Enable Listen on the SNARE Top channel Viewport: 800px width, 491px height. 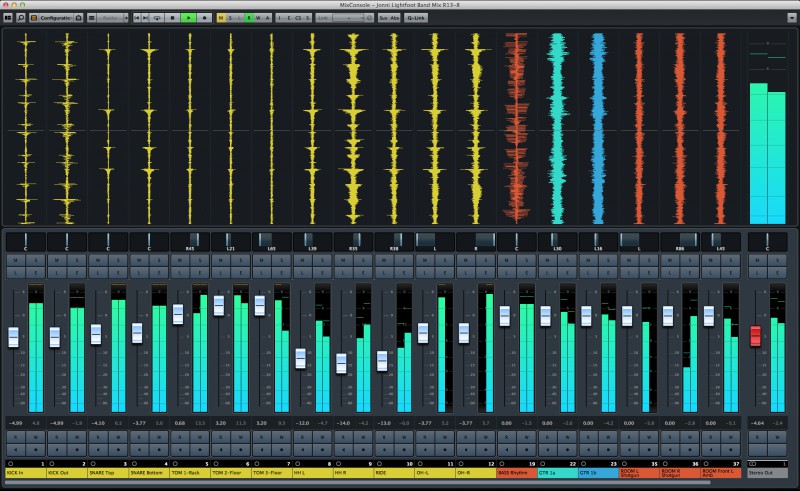click(98, 273)
